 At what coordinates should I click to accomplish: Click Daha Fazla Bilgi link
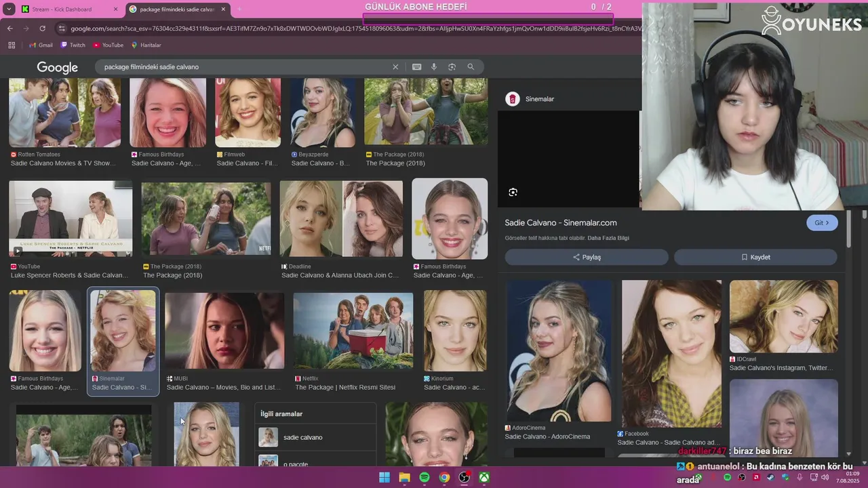608,239
